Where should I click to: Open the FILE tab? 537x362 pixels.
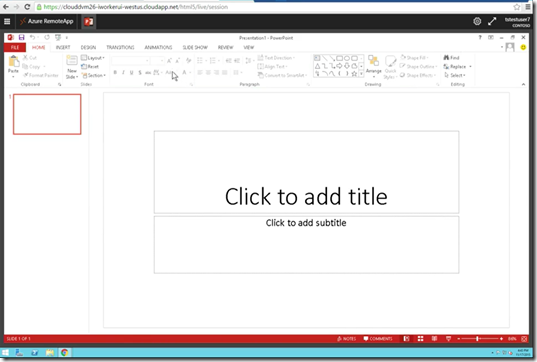pyautogui.click(x=15, y=47)
